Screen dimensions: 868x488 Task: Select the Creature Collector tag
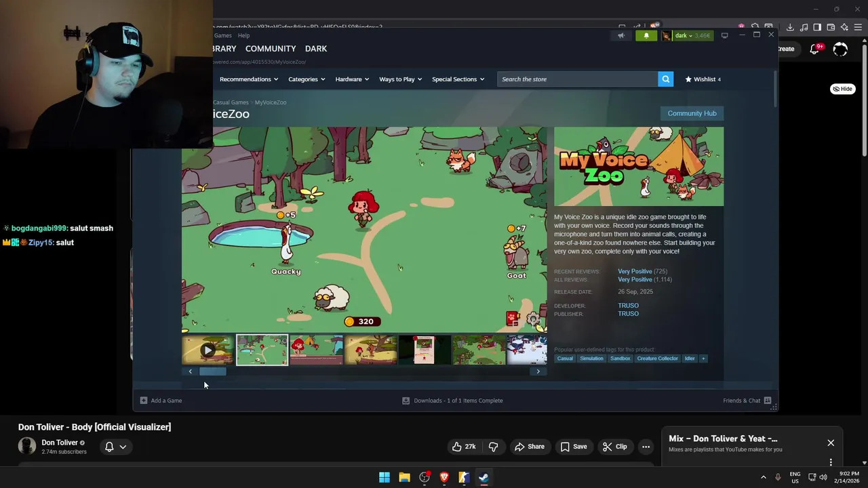(x=657, y=359)
